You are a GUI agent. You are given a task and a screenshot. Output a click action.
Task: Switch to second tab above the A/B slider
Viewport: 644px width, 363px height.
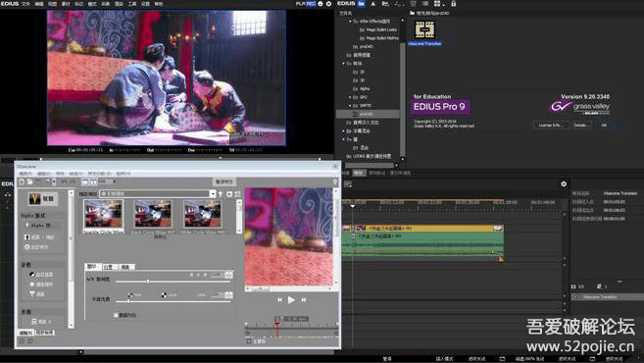(109, 267)
